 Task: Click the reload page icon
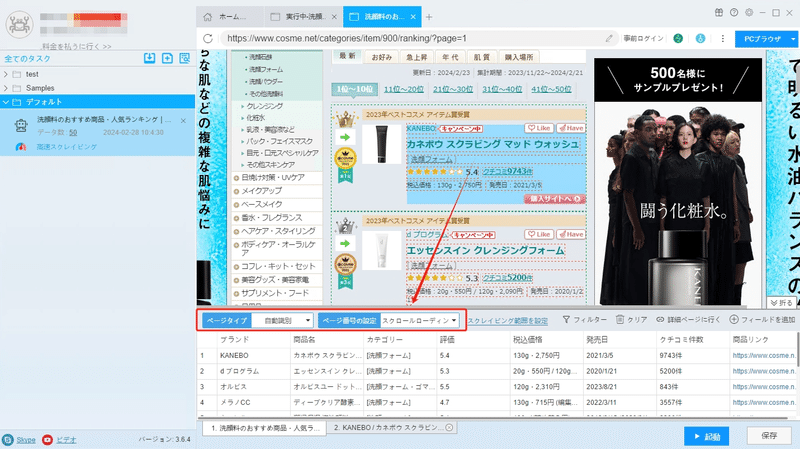[208, 38]
